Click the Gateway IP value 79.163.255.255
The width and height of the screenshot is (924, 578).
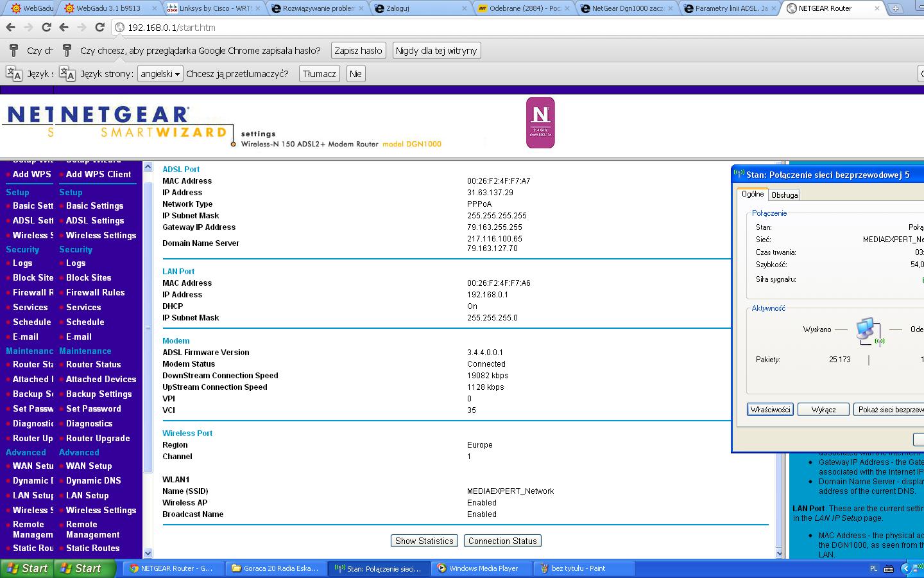click(495, 227)
